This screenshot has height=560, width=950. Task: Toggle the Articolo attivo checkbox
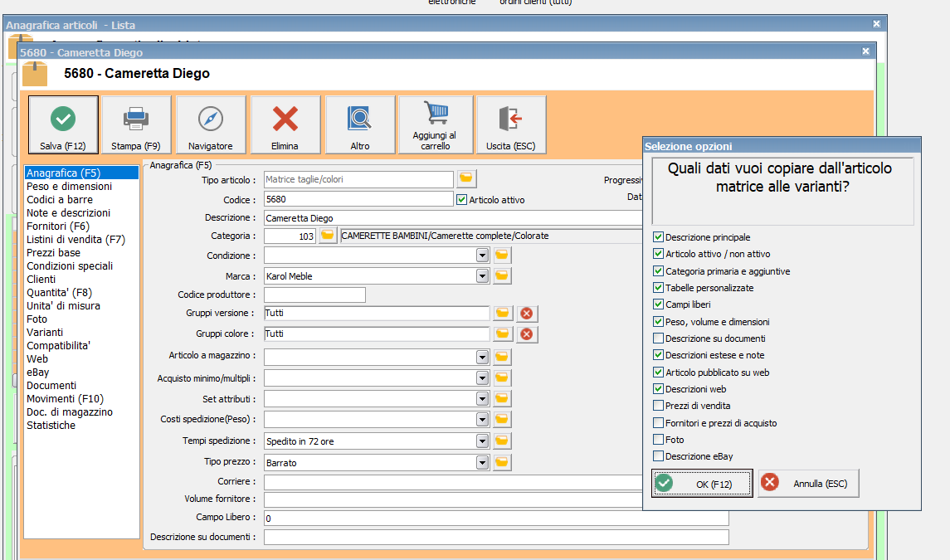pyautogui.click(x=462, y=200)
